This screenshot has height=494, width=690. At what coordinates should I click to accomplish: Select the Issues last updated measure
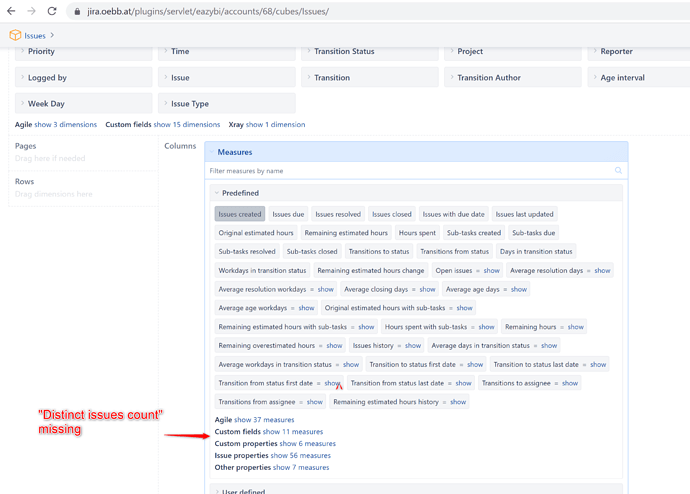tap(525, 214)
